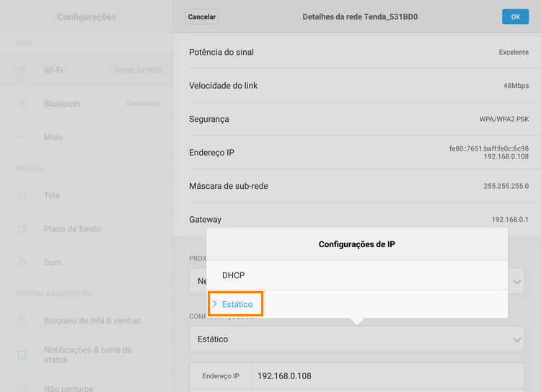Click the Potência do sinal row
541x392 pixels.
point(359,52)
